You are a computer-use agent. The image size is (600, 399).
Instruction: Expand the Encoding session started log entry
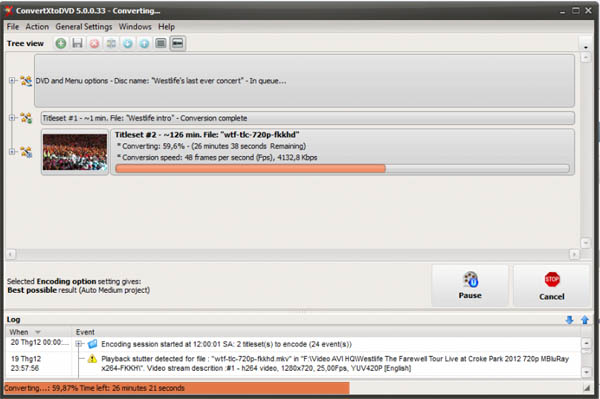79,344
